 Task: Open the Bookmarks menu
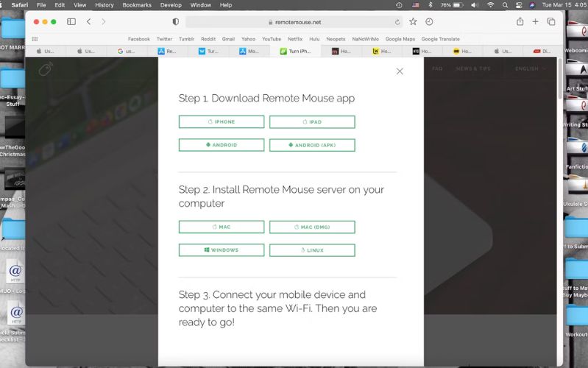coord(137,5)
